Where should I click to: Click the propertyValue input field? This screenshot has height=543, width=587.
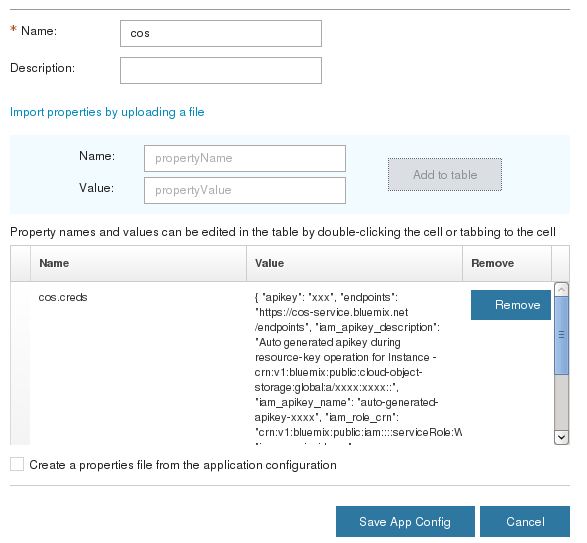point(245,190)
